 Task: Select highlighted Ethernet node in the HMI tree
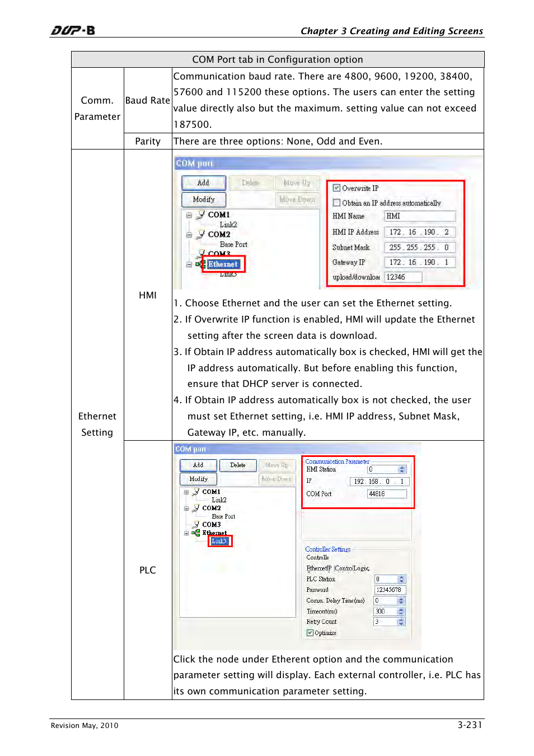point(223,264)
